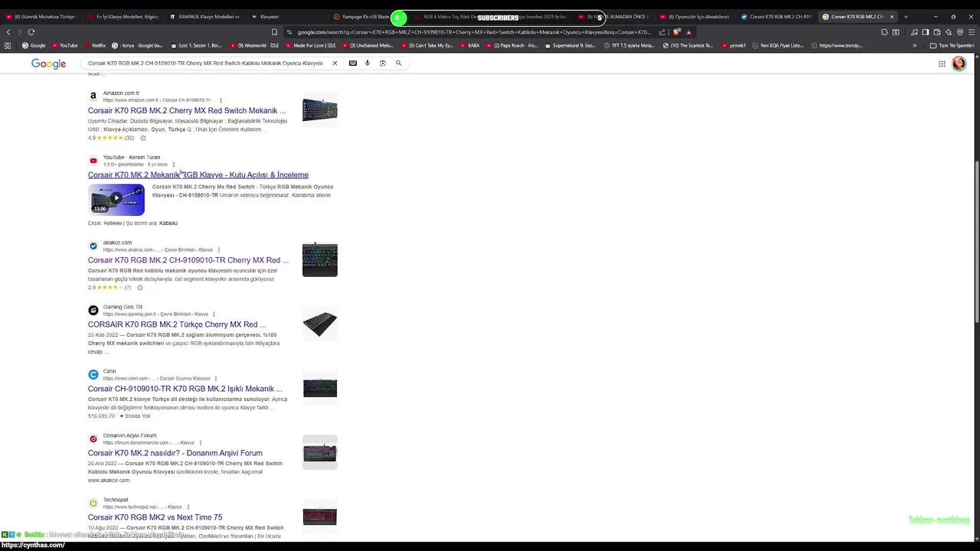980x551 pixels.
Task: Open more options for Gaming Gen TR result
Action: click(x=214, y=314)
